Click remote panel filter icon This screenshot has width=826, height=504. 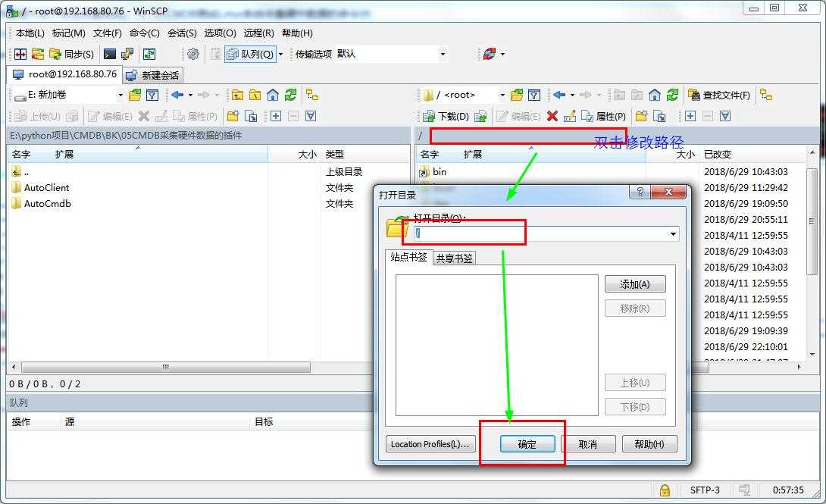tap(534, 95)
